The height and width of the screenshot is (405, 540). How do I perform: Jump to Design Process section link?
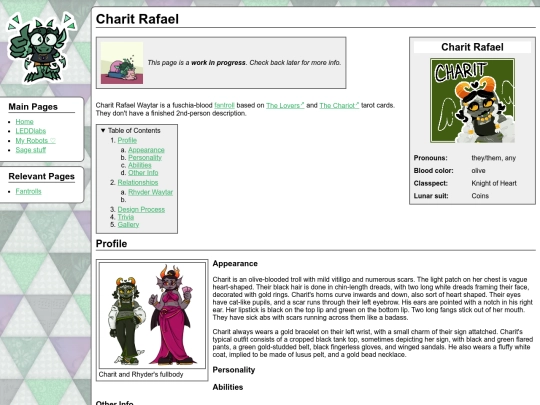click(x=141, y=209)
